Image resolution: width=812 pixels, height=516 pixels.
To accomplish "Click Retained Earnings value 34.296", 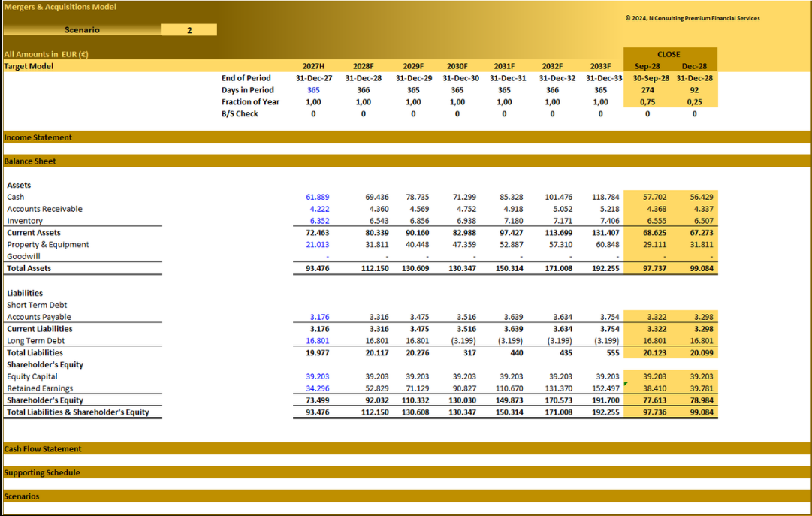I will point(318,388).
